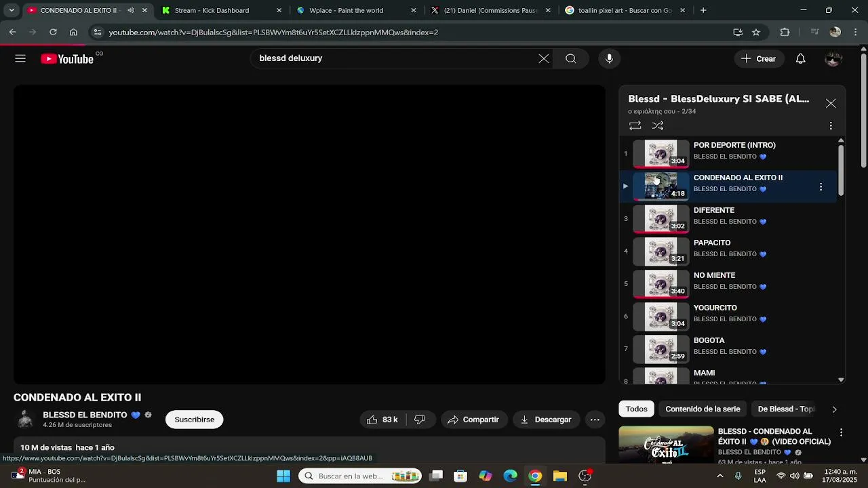The height and width of the screenshot is (488, 868).
Task: Select the De Blessd filter chip
Action: [x=786, y=409]
